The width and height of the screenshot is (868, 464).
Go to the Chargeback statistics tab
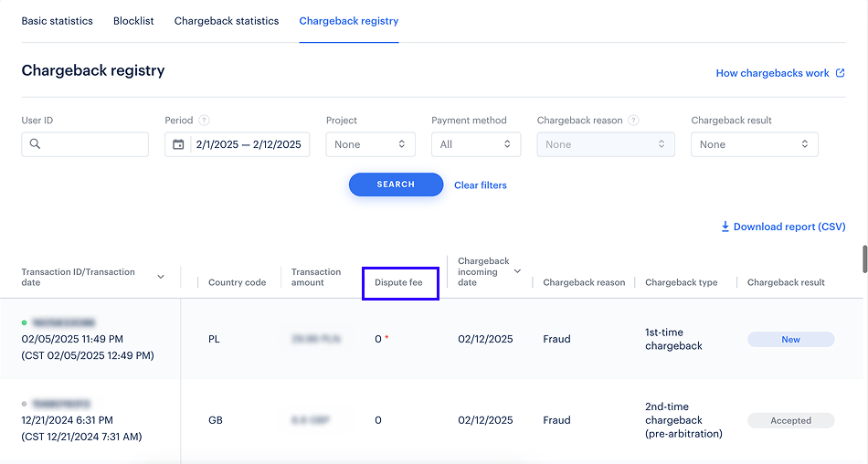coord(227,21)
